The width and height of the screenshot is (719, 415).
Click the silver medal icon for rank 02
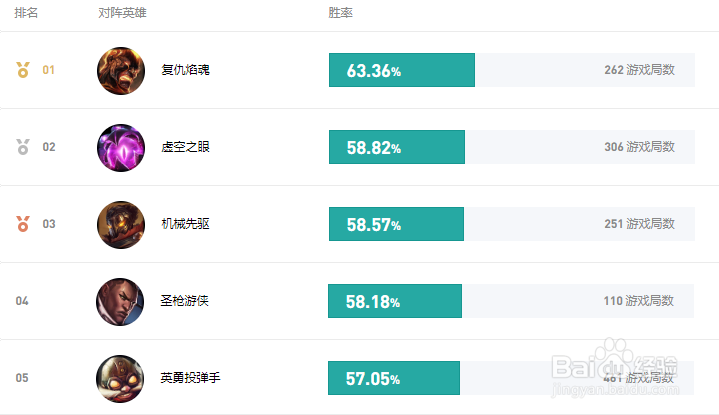pos(23,147)
